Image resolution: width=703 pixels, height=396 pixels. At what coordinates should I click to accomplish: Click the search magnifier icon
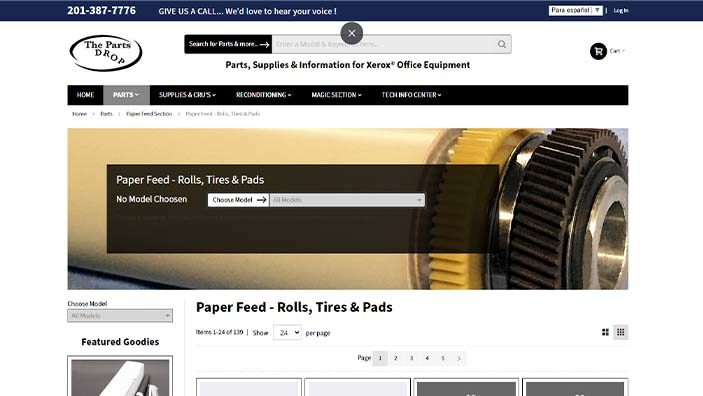click(x=502, y=44)
